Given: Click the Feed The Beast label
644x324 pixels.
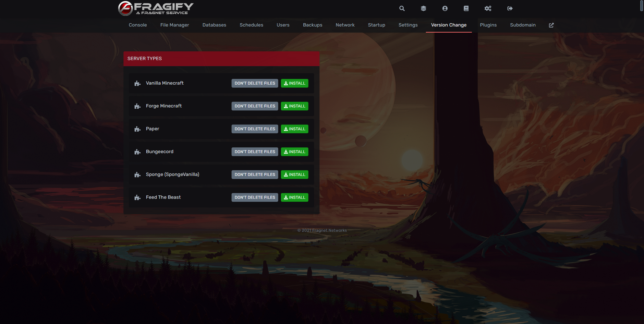Looking at the screenshot, I should point(163,197).
